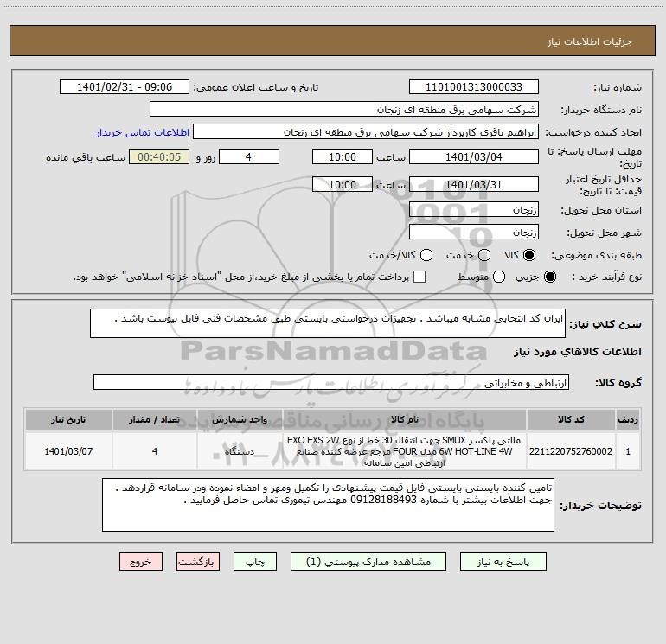666x644 pixels.
Task: Click the پاسخ به نیاز button
Action: click(x=503, y=562)
